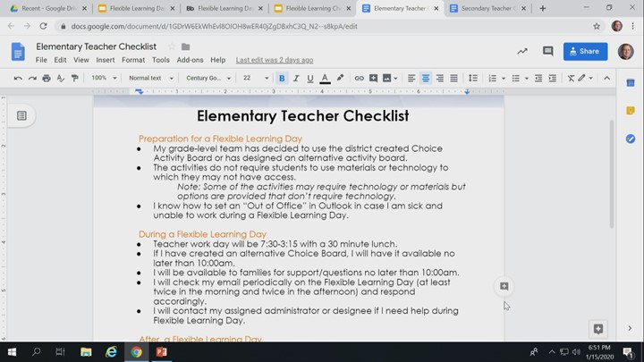
Task: Open comment history icon
Action: (547, 51)
